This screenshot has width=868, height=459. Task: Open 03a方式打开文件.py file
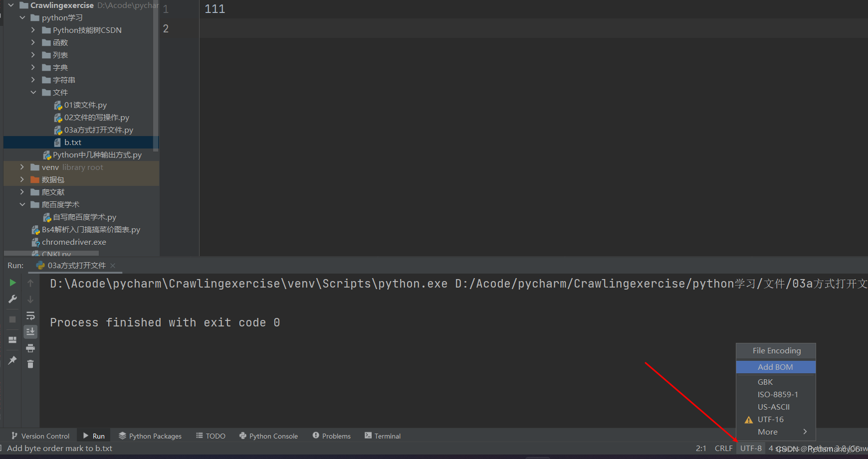(99, 130)
